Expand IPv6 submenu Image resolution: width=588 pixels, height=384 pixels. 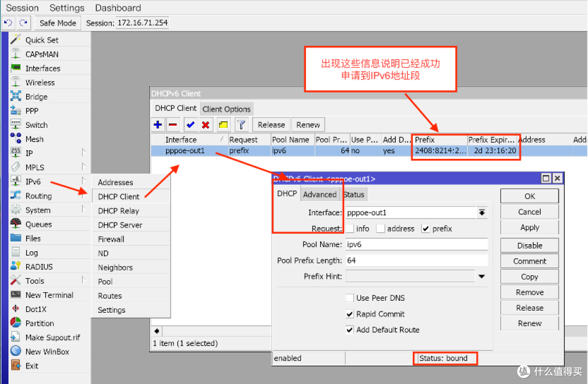click(84, 181)
